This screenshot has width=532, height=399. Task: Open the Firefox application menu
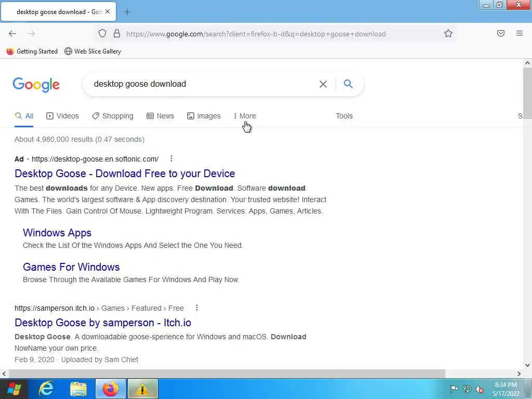click(520, 33)
